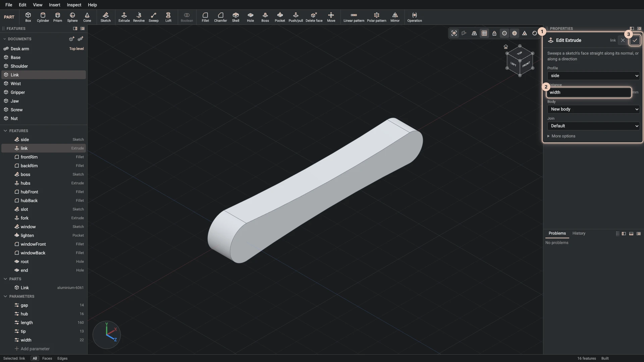Select the Mirror tool
The image size is (644, 362).
point(395,17)
